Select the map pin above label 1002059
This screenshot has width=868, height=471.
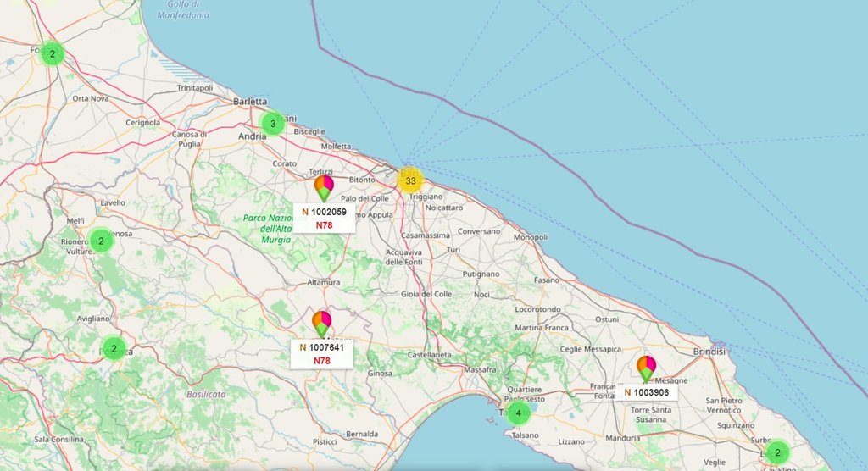[324, 186]
